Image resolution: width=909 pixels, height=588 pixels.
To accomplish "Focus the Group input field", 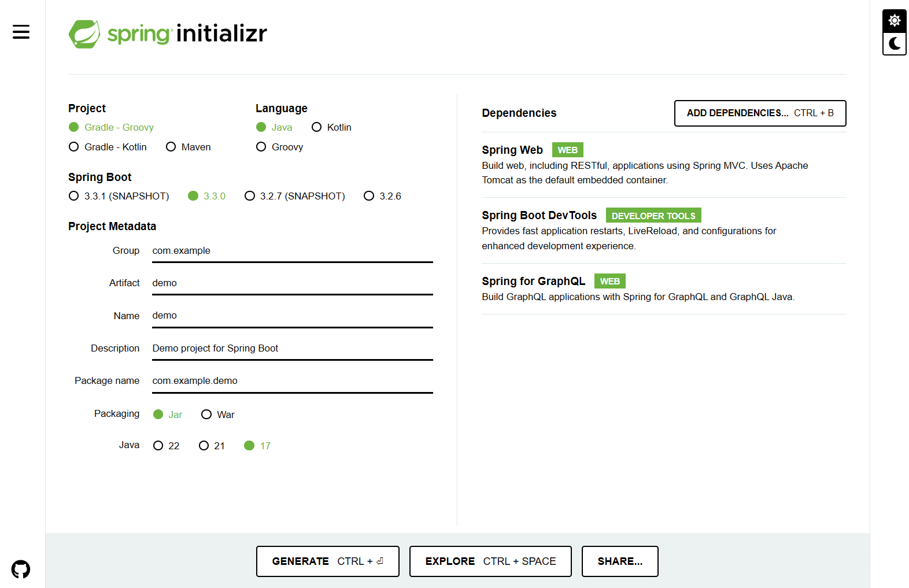I will (293, 251).
